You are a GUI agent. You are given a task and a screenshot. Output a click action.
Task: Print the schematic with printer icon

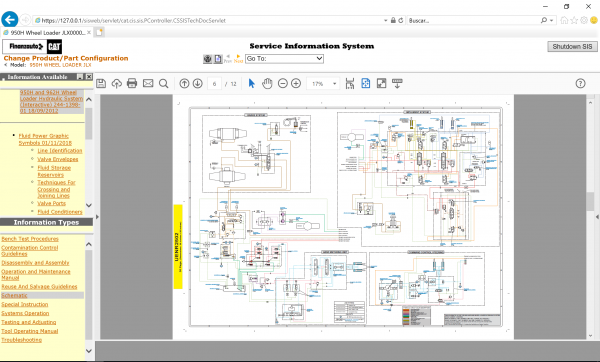coord(132,83)
